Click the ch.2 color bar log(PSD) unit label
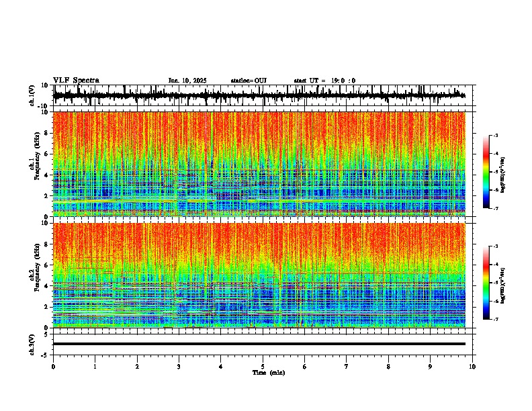The height and width of the screenshot is (411, 532). 503,285
